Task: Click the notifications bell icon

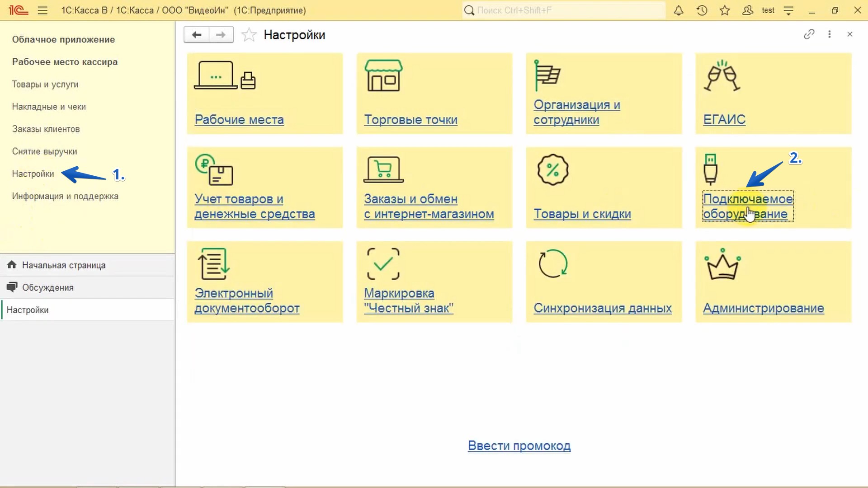Action: (x=679, y=10)
